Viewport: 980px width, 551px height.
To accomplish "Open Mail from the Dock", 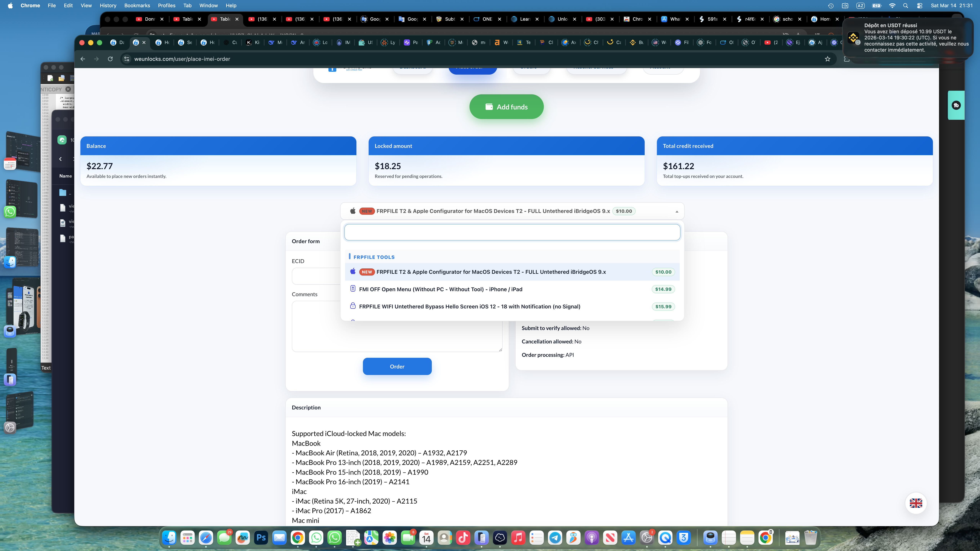I will [279, 537].
